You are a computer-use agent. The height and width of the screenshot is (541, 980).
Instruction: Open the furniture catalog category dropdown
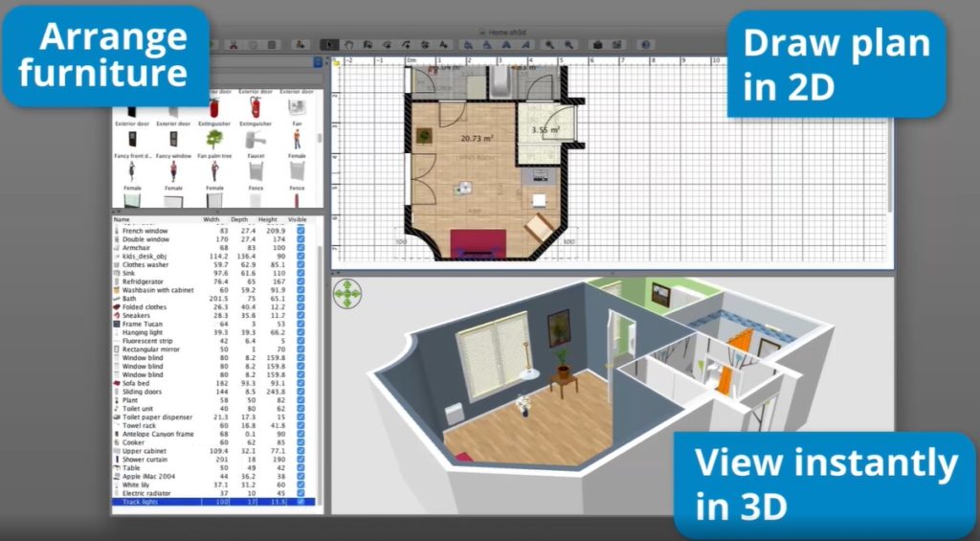point(318,62)
